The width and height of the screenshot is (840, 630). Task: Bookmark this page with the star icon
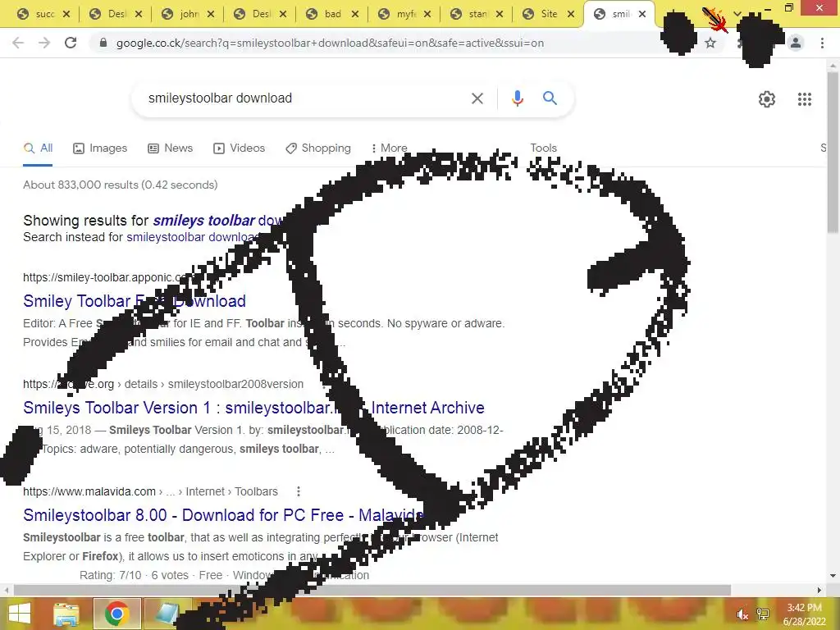[710, 43]
